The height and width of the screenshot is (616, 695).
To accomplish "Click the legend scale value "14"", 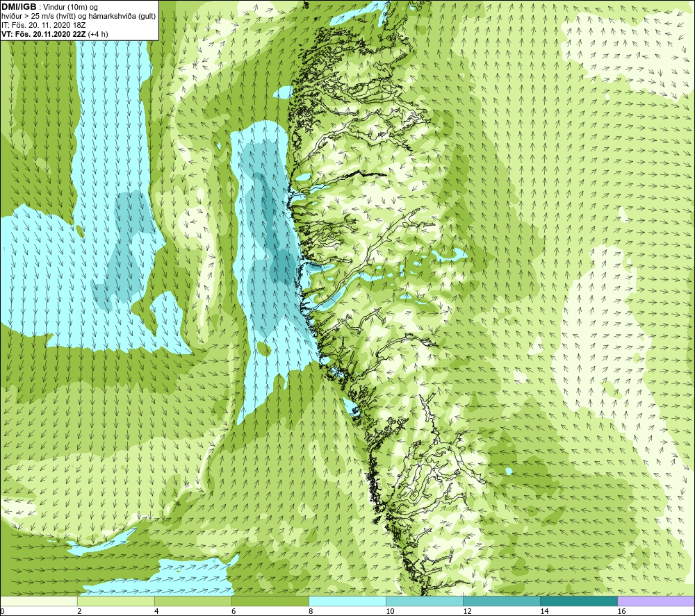I will [544, 611].
